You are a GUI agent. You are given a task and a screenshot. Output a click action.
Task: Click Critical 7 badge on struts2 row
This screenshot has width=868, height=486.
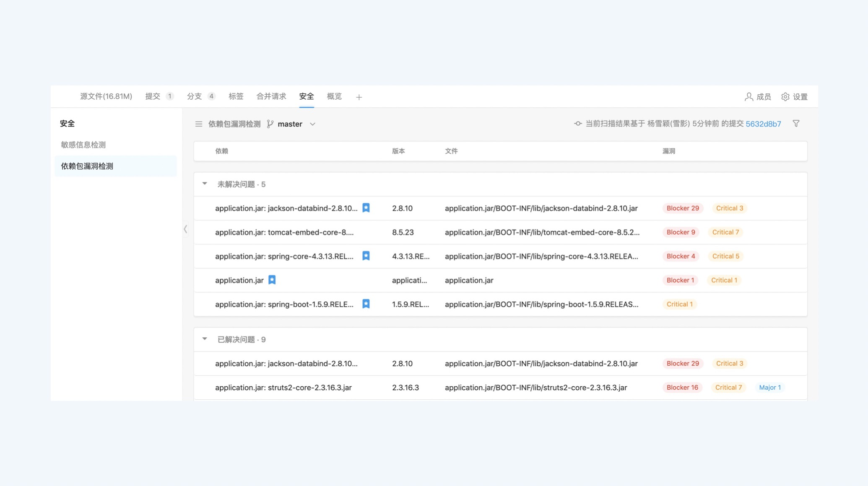(728, 387)
